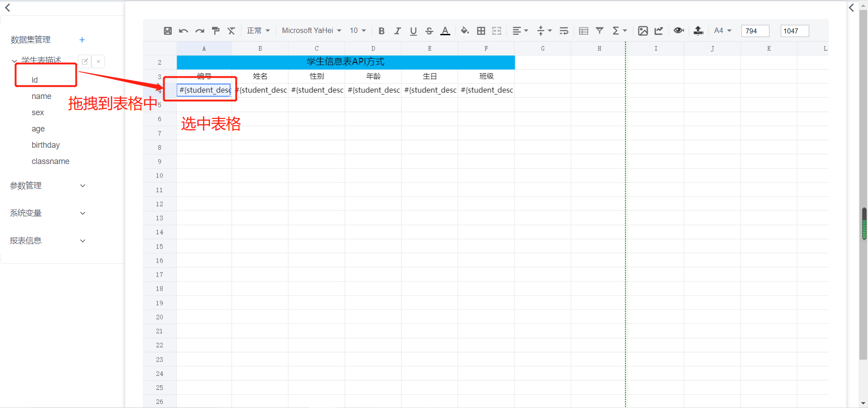The width and height of the screenshot is (868, 408).
Task: Open the Microsoft YaHei font dropdown
Action: coord(311,31)
